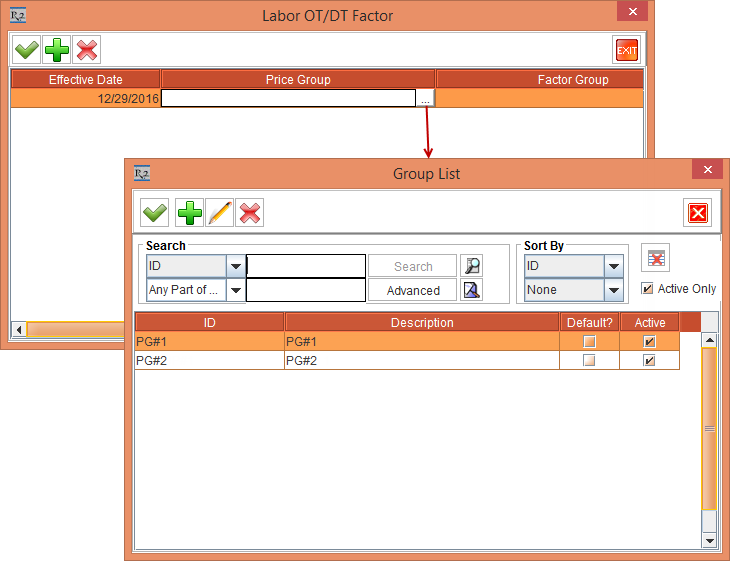Delete group with Group List red X icon
This screenshot has height=561, width=730.
[250, 213]
